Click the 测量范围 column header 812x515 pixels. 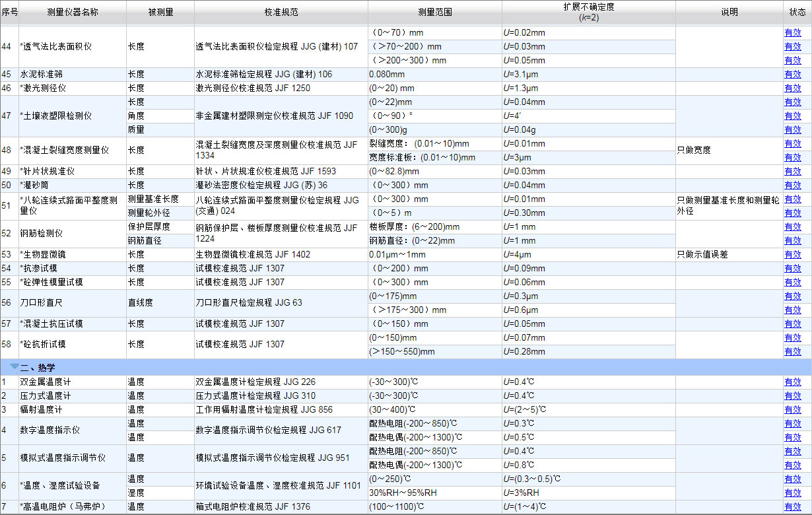434,13
